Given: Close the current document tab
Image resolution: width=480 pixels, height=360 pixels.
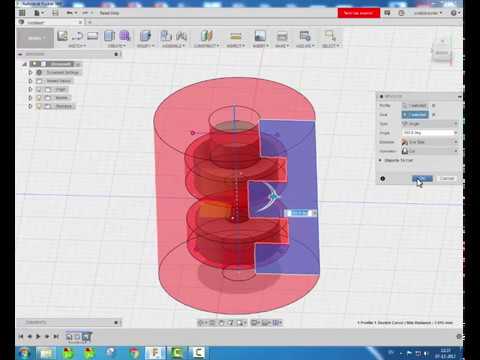Looking at the screenshot, I should pos(80,22).
